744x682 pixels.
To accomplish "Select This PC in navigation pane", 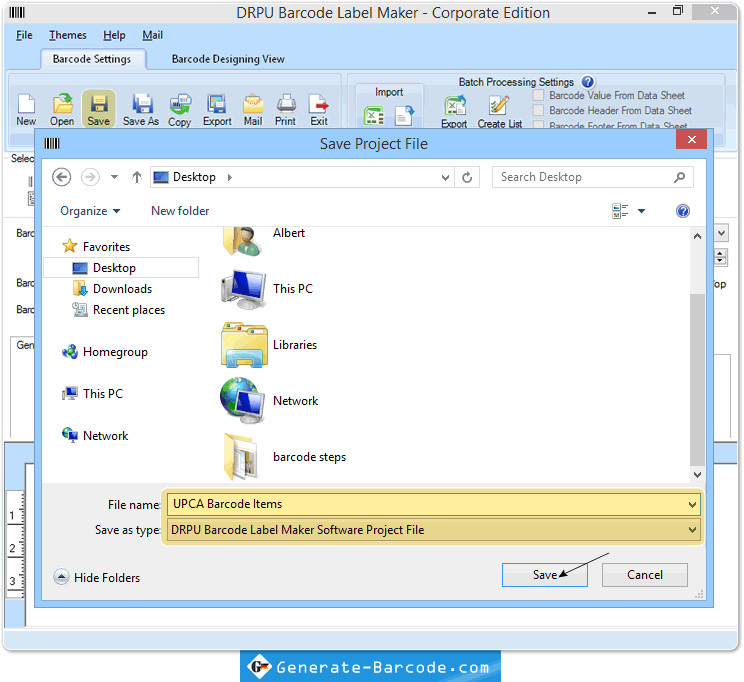I will coord(93,394).
